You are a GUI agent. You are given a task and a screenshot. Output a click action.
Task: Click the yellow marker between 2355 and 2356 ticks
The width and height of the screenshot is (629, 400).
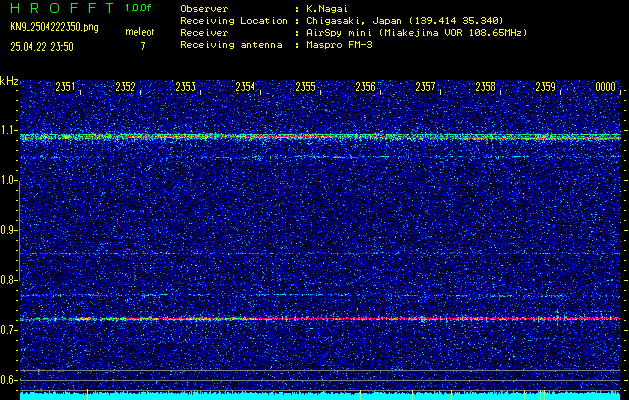360,394
